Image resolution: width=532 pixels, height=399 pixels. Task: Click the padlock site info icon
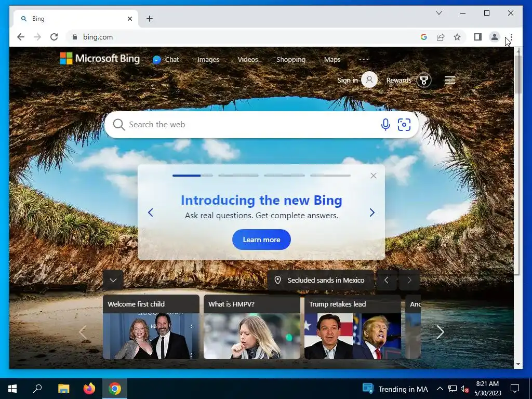click(75, 37)
